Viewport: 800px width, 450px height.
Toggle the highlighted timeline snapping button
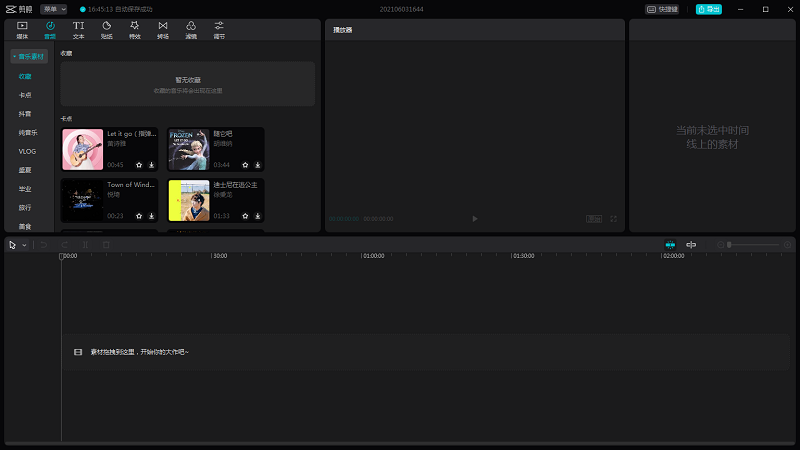(x=670, y=245)
